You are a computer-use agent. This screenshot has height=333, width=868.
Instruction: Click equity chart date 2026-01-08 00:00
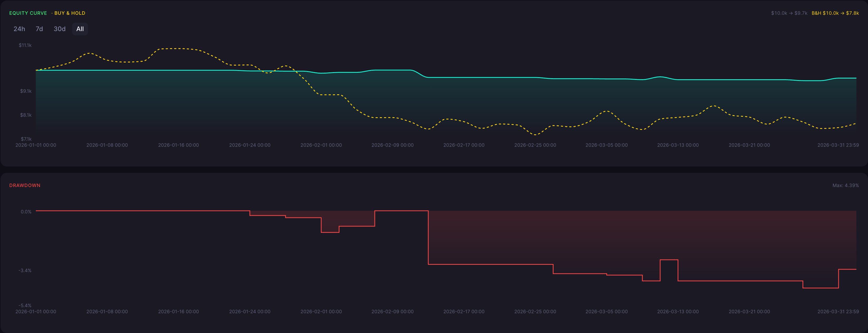point(107,145)
